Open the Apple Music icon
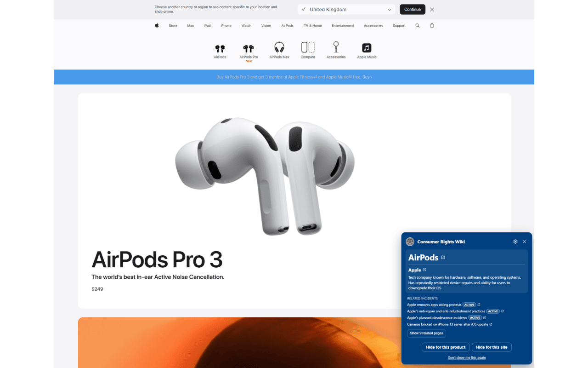588x368 pixels. point(367,48)
